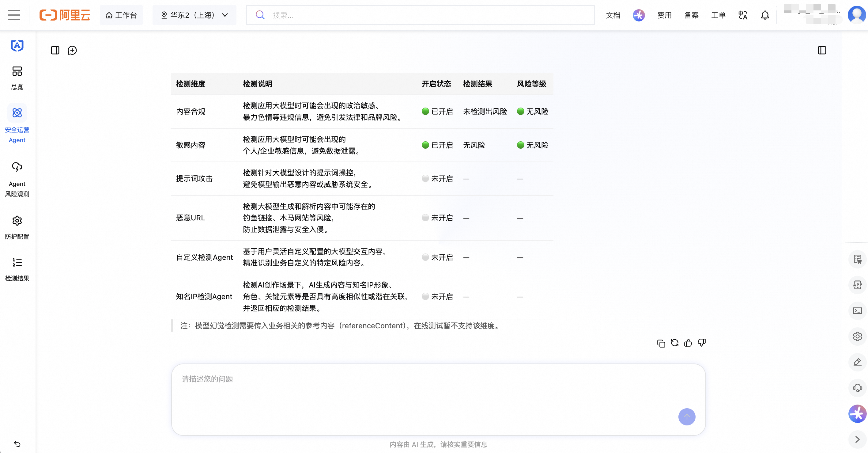This screenshot has width=868, height=453.
Task: Open customer support headset icon
Action: click(857, 387)
